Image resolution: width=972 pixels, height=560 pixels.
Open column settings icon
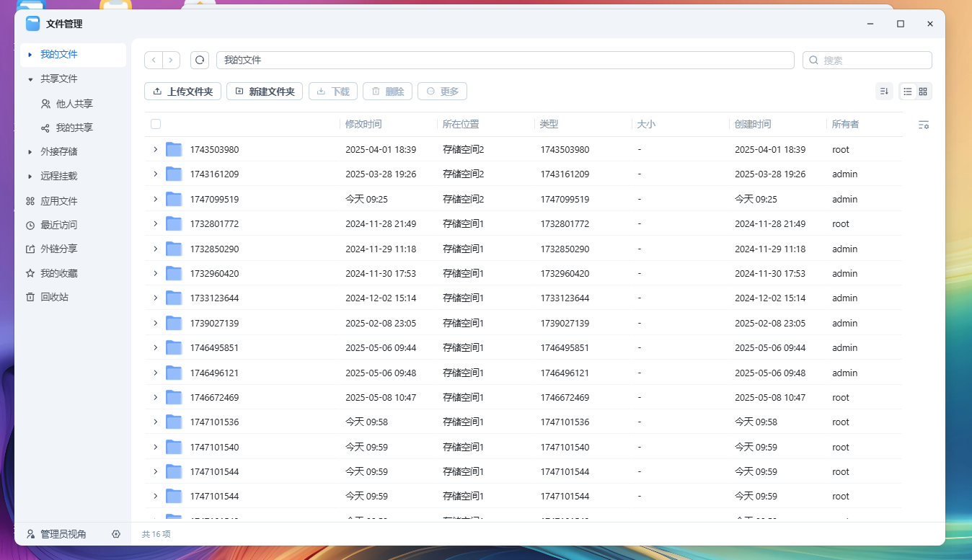(923, 125)
